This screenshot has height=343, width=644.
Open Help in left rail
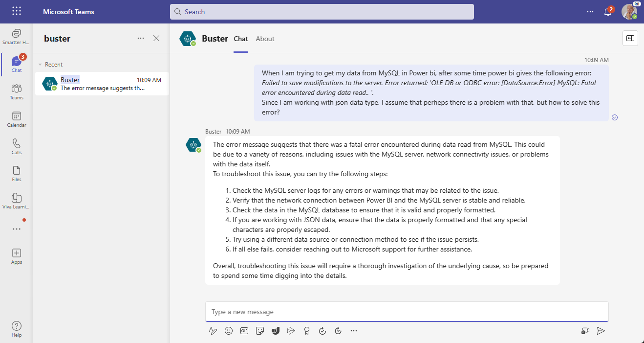16,329
